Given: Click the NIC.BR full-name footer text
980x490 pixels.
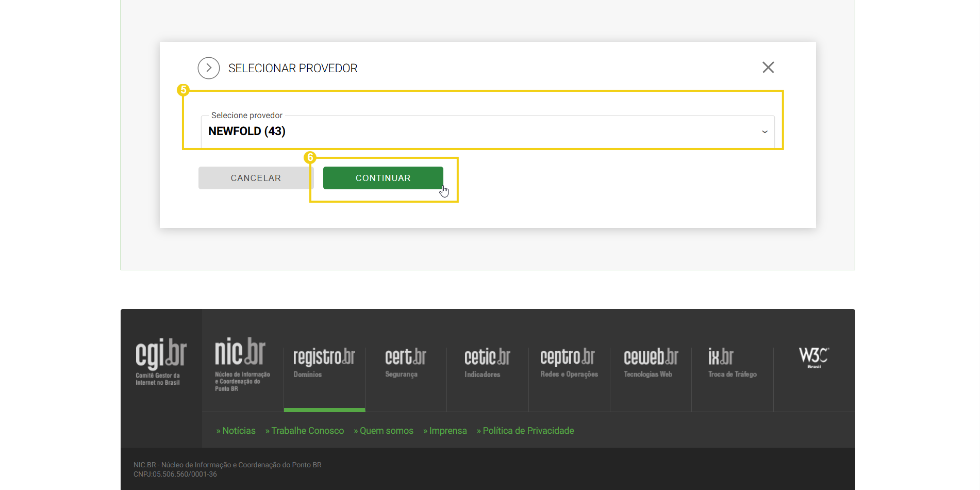Looking at the screenshot, I should [x=227, y=465].
